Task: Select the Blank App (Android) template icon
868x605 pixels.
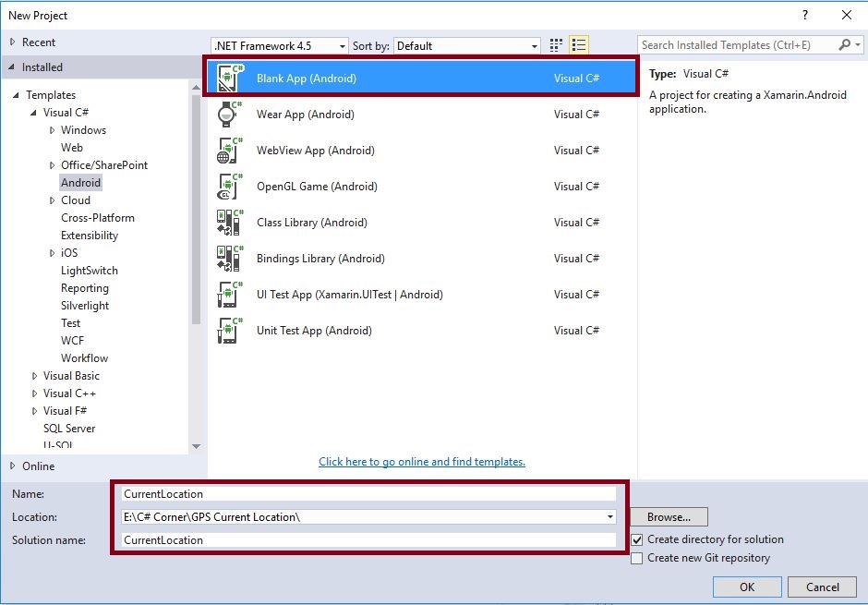Action: pos(230,78)
